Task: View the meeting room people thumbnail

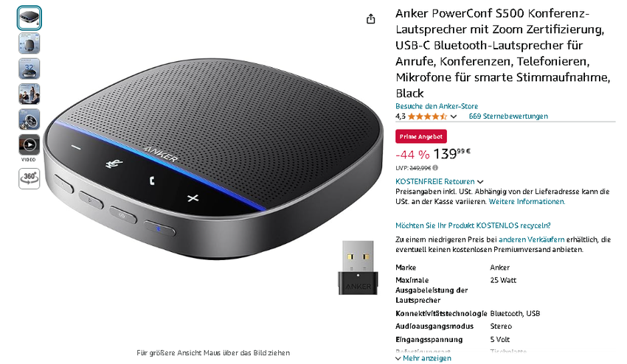Action: pos(30,94)
